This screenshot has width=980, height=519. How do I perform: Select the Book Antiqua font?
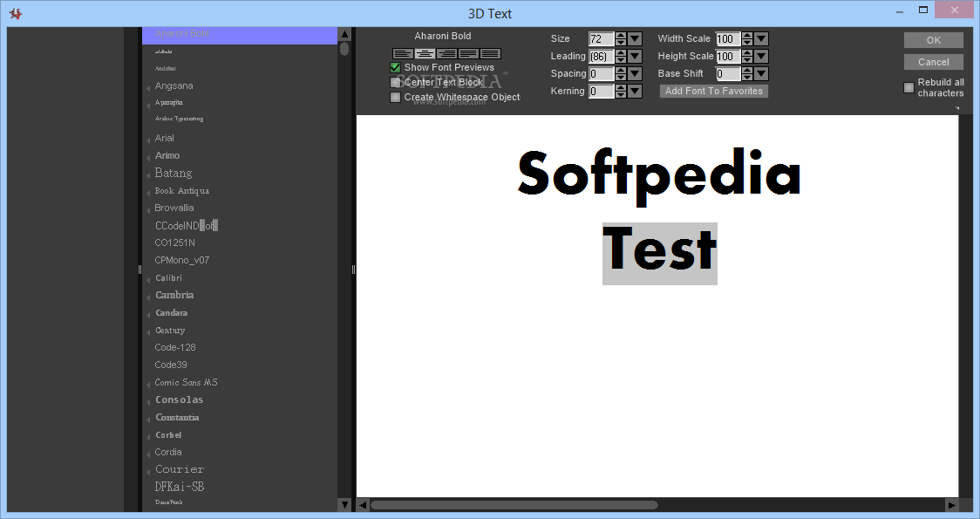coord(182,191)
